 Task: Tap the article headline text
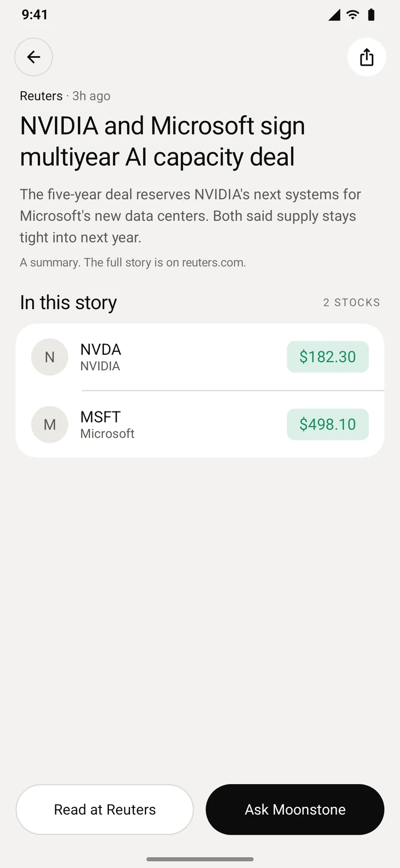coord(162,141)
